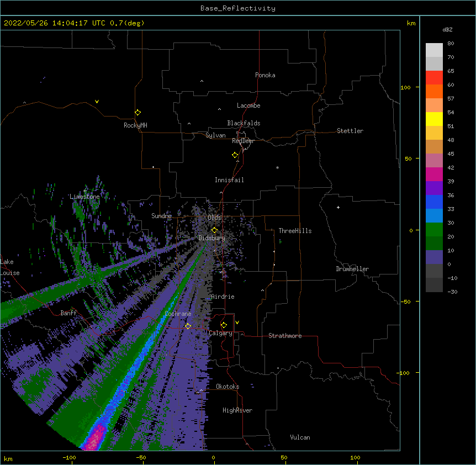Click the magenta legend swatch for 39-42 dBZ

point(434,174)
